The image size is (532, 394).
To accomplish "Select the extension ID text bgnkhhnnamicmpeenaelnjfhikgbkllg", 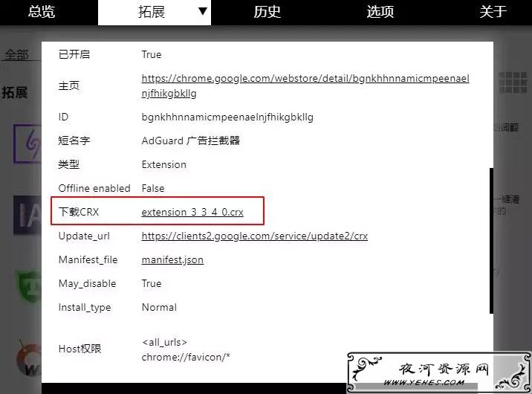I will click(227, 117).
